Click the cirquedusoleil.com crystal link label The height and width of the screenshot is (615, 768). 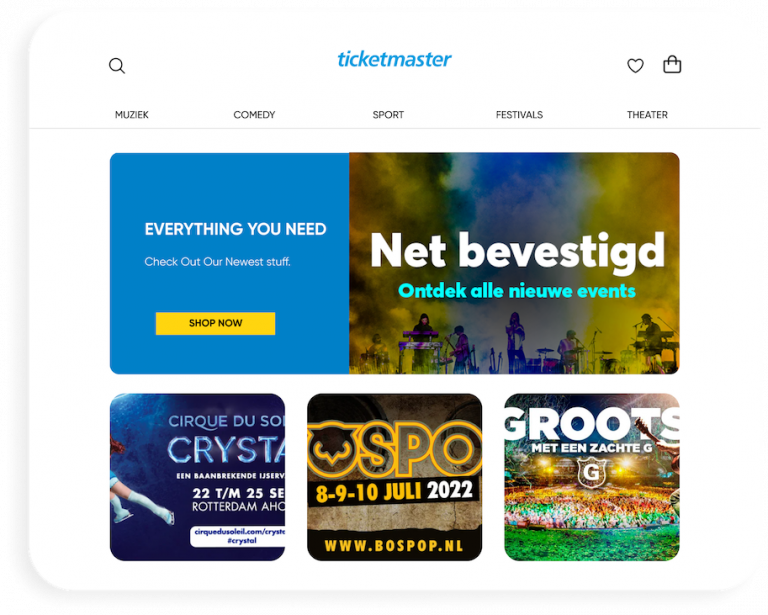(x=240, y=536)
